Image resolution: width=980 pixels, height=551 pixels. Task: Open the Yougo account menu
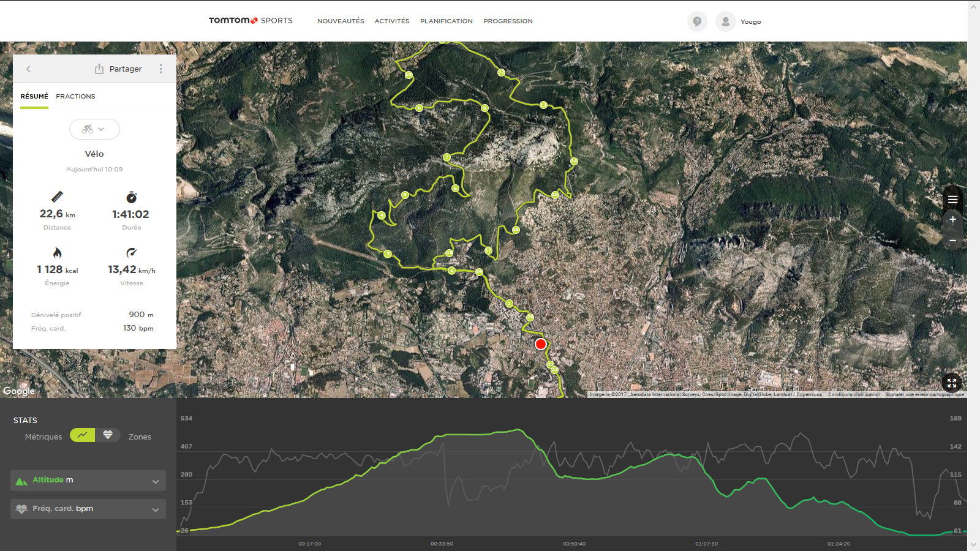pyautogui.click(x=750, y=22)
